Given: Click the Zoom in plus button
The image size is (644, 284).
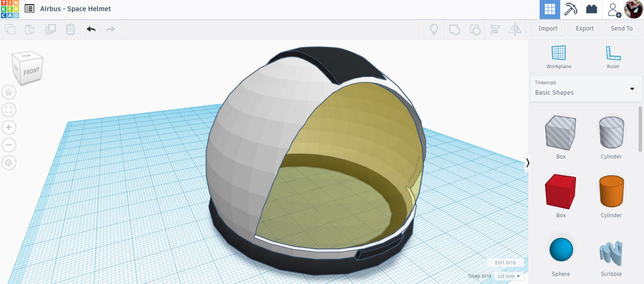Looking at the screenshot, I should tap(9, 127).
